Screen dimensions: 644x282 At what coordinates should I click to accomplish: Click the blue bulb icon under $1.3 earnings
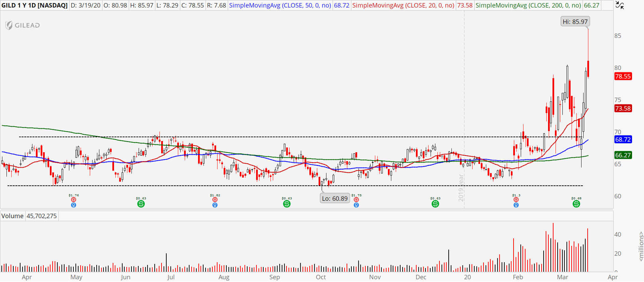pos(516,205)
